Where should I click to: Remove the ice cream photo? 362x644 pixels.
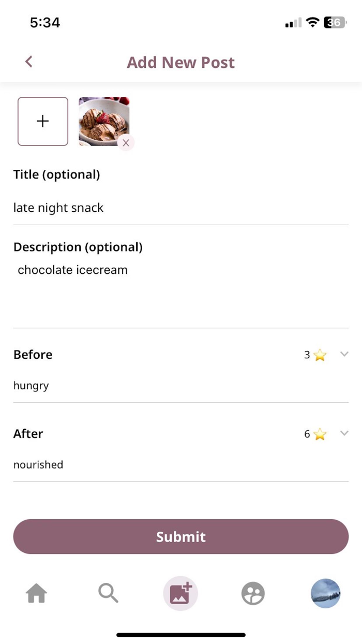click(x=126, y=143)
